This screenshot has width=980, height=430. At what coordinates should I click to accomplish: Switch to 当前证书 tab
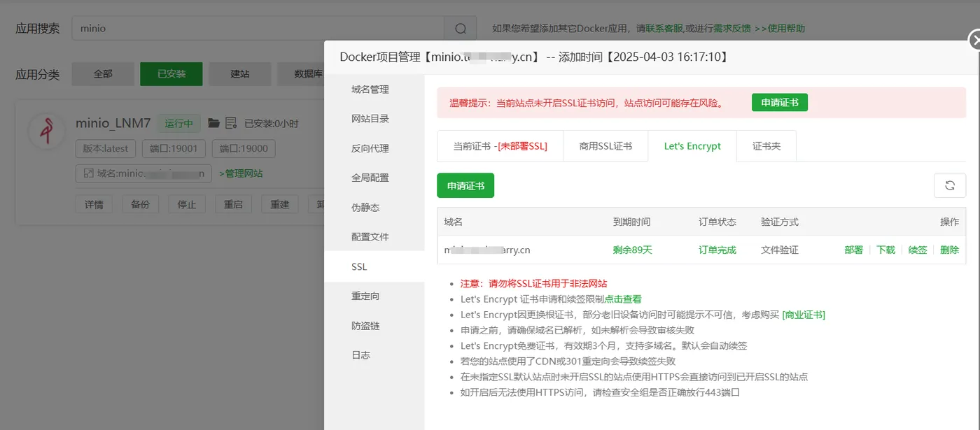500,146
